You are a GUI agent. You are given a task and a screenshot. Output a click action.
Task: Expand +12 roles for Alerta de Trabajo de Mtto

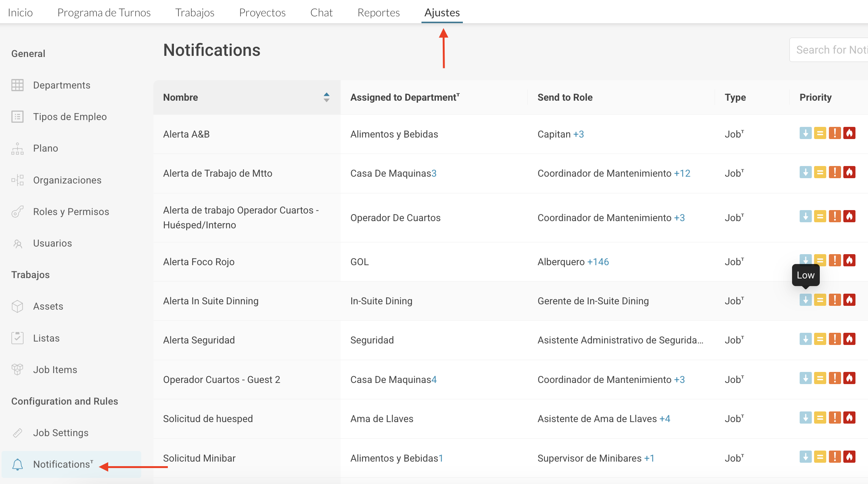coord(682,173)
